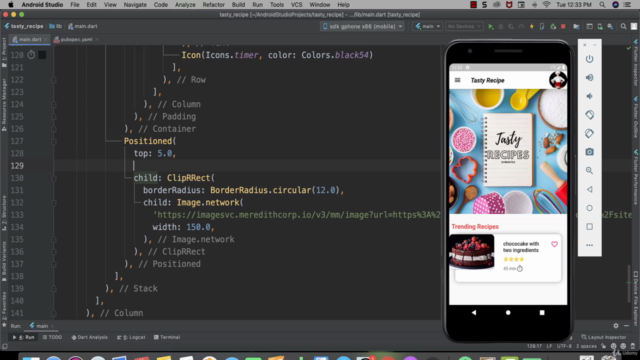Run the app with green play button
Image resolution: width=640 pixels, height=360 pixels.
click(491, 27)
